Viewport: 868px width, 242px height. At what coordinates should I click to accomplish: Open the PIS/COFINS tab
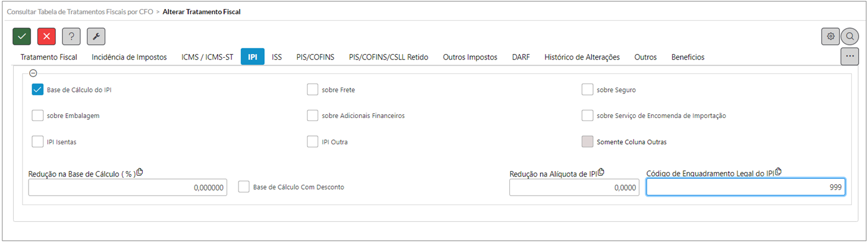click(315, 57)
